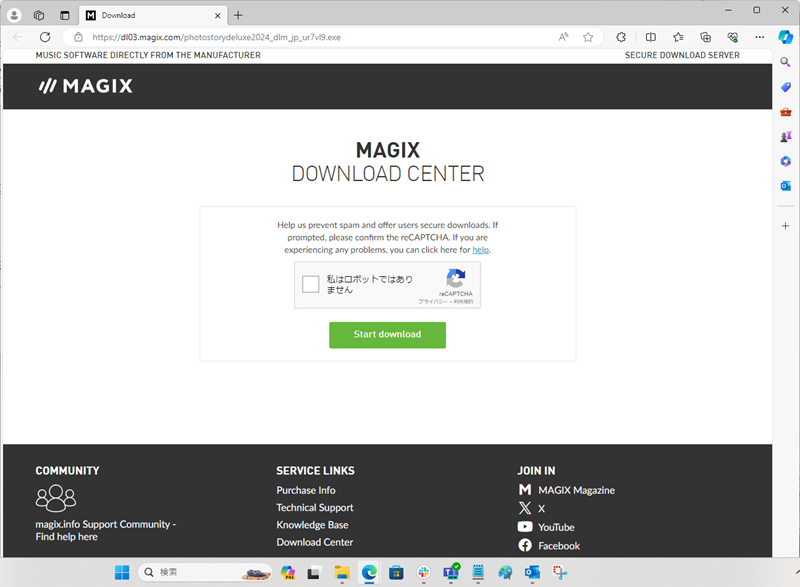The width and height of the screenshot is (800, 587).
Task: Open Slack from the taskbar
Action: pos(423,572)
